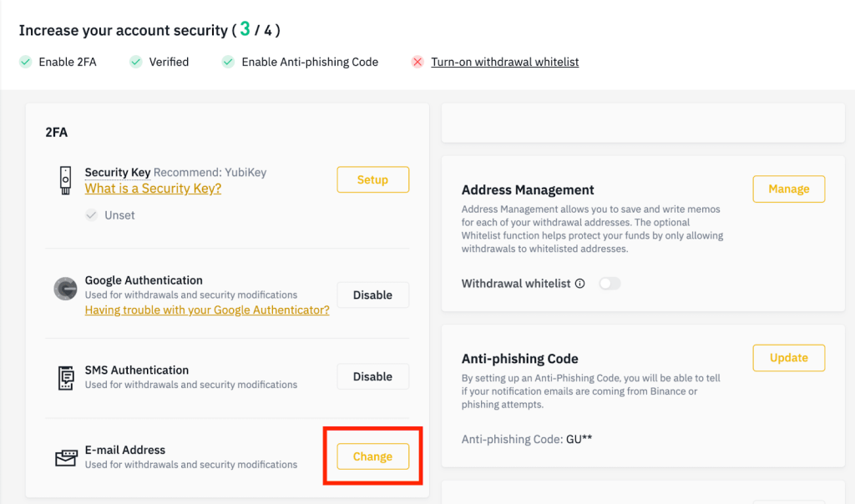855x504 pixels.
Task: Click Setup for the Security Key
Action: [372, 179]
